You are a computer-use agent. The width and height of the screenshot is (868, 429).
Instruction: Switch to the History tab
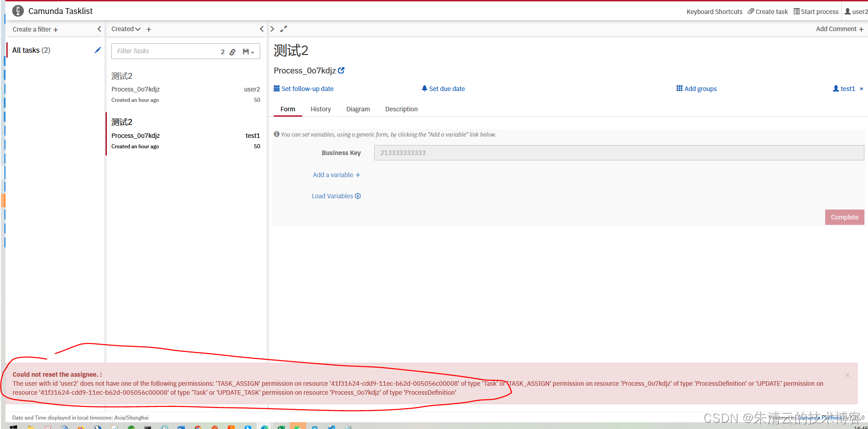(x=321, y=109)
